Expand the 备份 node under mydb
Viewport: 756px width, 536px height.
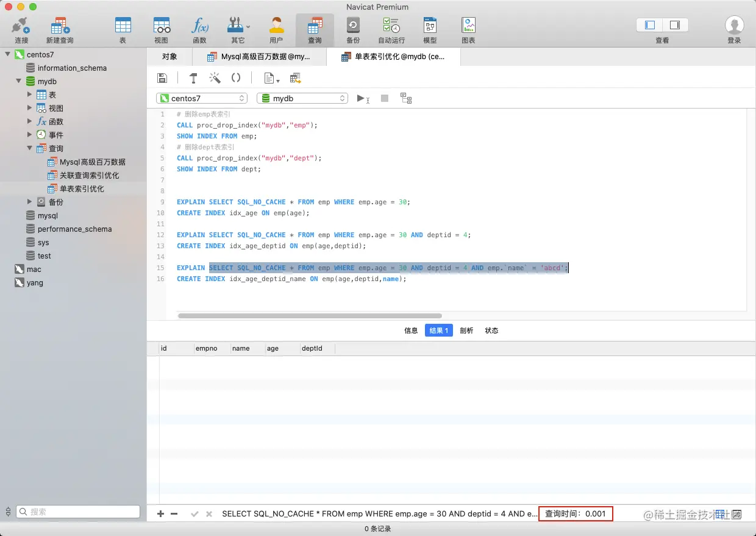30,202
